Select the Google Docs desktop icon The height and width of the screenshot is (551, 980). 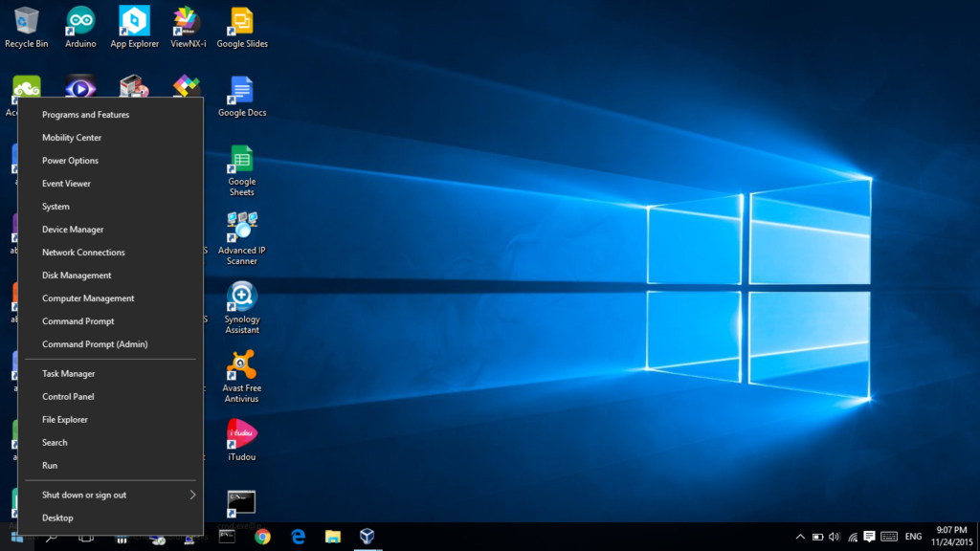tap(242, 97)
